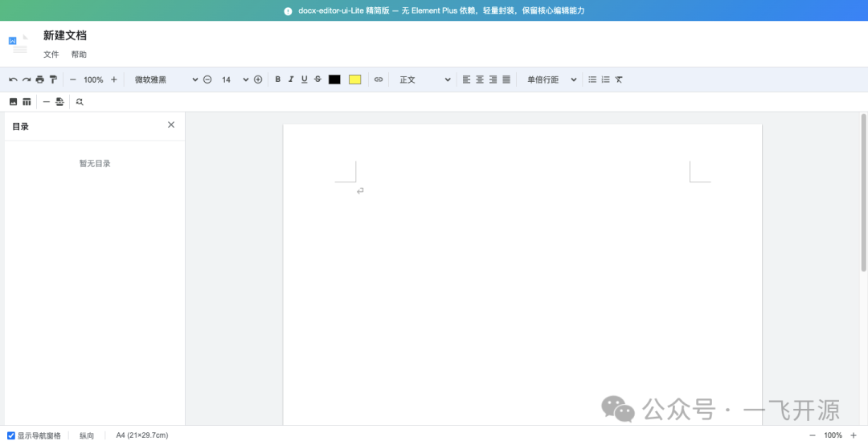The image size is (868, 445).
Task: Open the 帮助 menu
Action: [79, 55]
